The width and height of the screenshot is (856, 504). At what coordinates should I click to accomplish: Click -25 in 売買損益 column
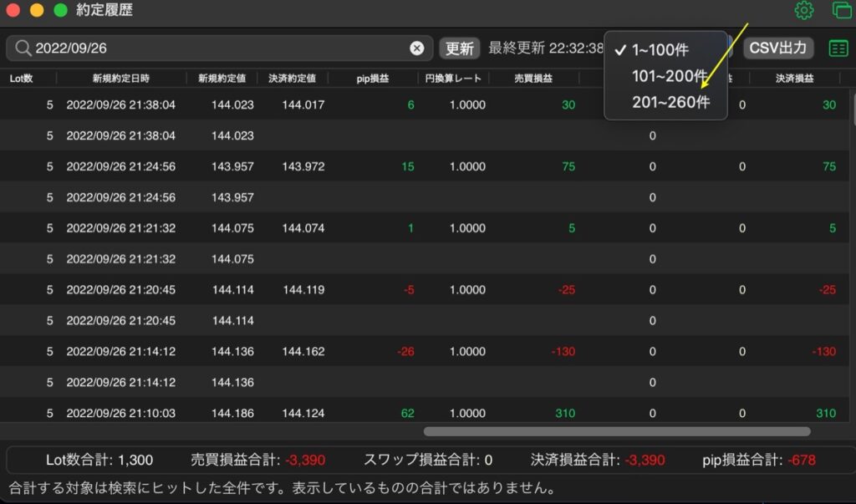567,290
